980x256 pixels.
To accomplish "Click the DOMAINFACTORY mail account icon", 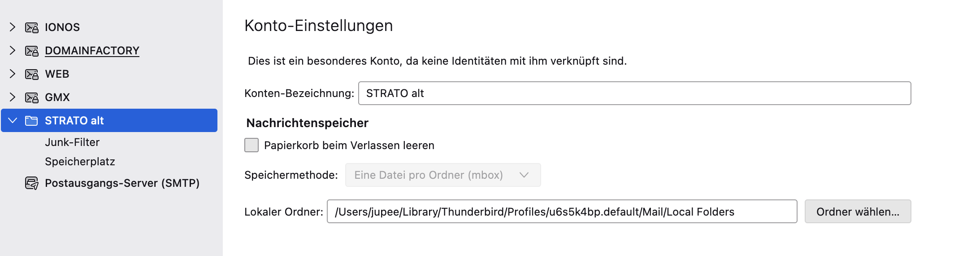I will tap(31, 51).
